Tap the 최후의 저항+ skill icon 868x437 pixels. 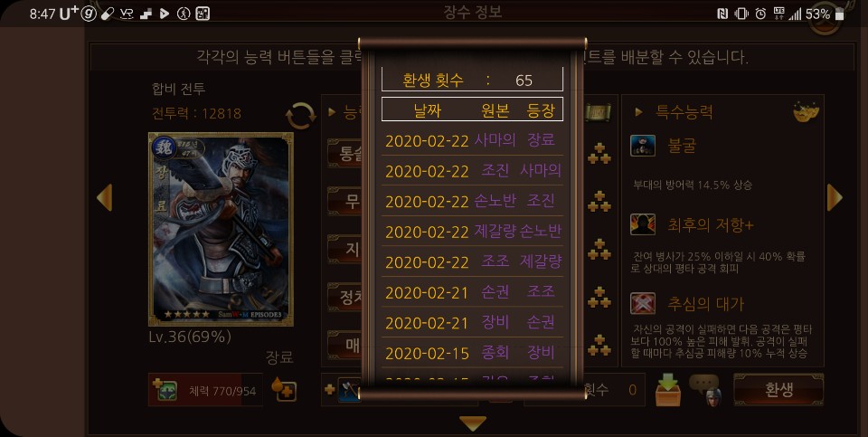[x=643, y=225]
